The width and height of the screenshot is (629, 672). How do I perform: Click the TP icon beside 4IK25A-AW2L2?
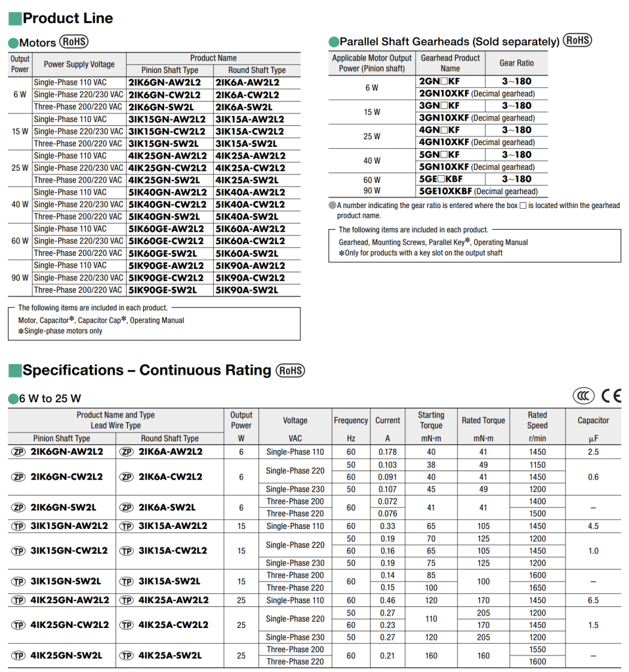(x=127, y=600)
